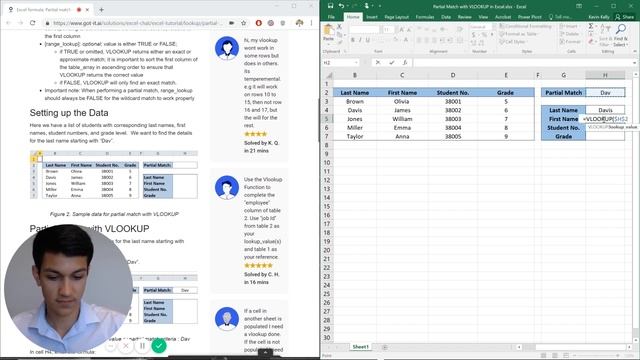The image size is (640, 360).
Task: Click the Share button in Excel
Action: pyautogui.click(x=624, y=17)
